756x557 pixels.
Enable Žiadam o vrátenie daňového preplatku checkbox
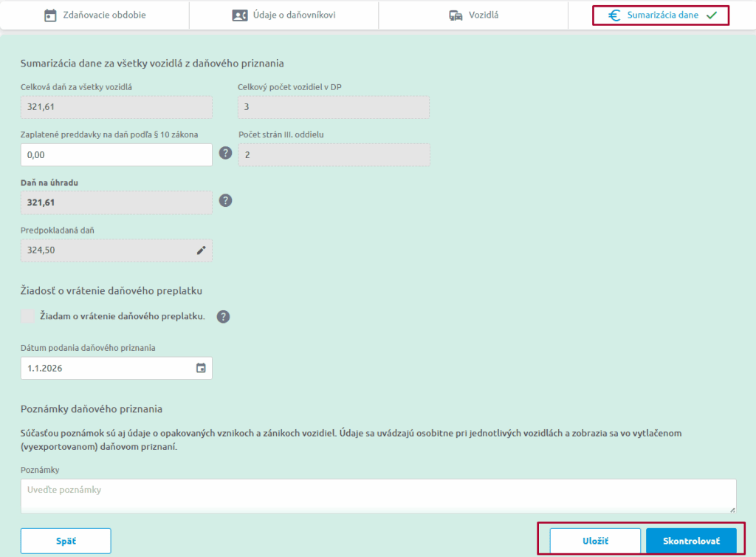tap(28, 316)
